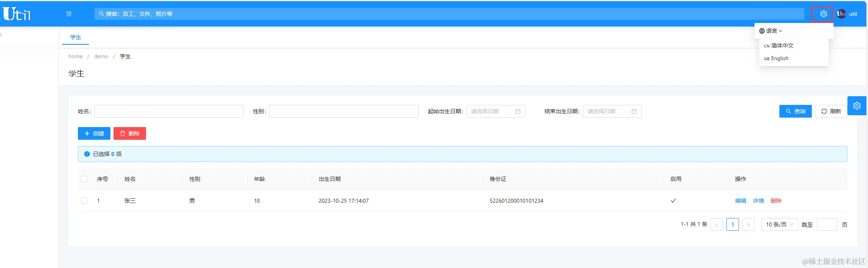Go to previous page arrow

click(x=717, y=224)
